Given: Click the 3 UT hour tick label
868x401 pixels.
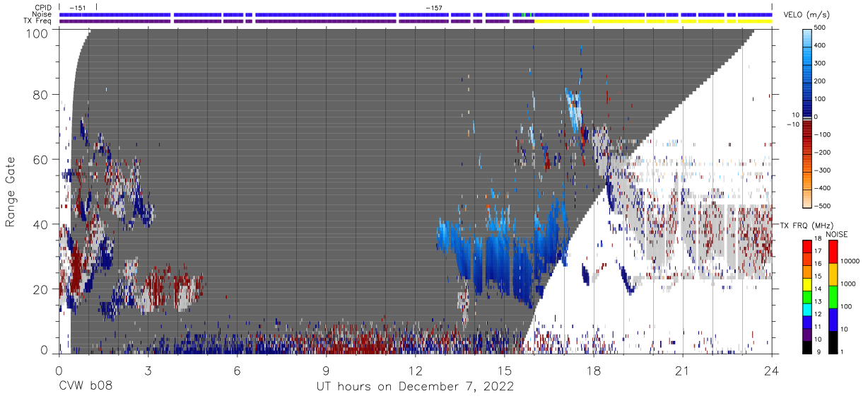Looking at the screenshot, I should click(148, 370).
